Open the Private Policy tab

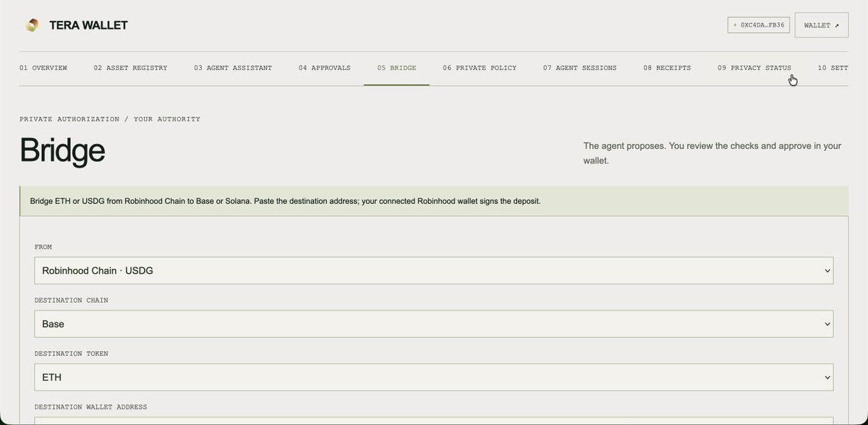pyautogui.click(x=480, y=68)
